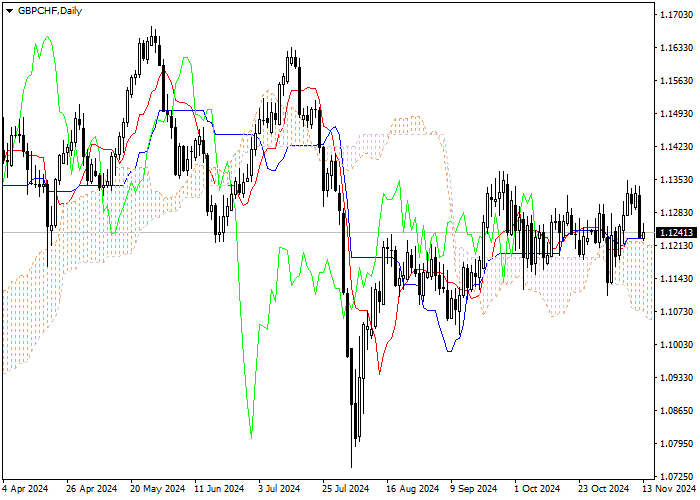Click the 3 Jul 2024 date label
This screenshot has height=500, width=700.
coord(279,489)
